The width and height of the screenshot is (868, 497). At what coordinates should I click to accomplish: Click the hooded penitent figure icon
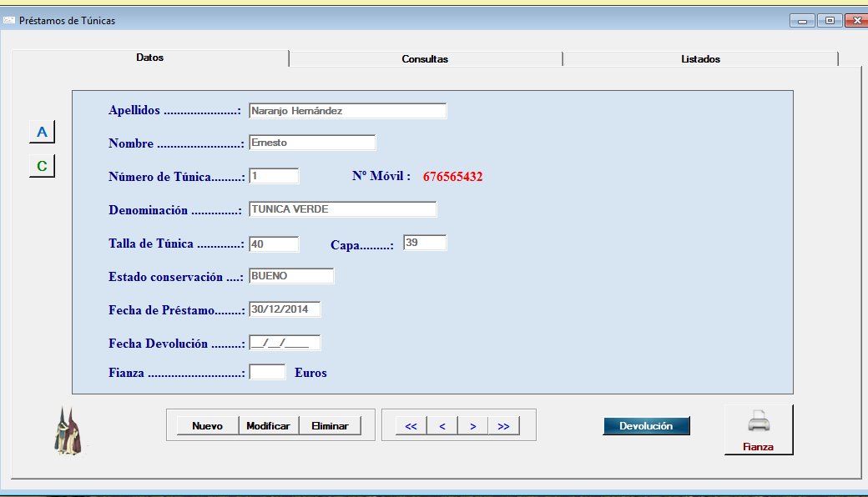[68, 430]
